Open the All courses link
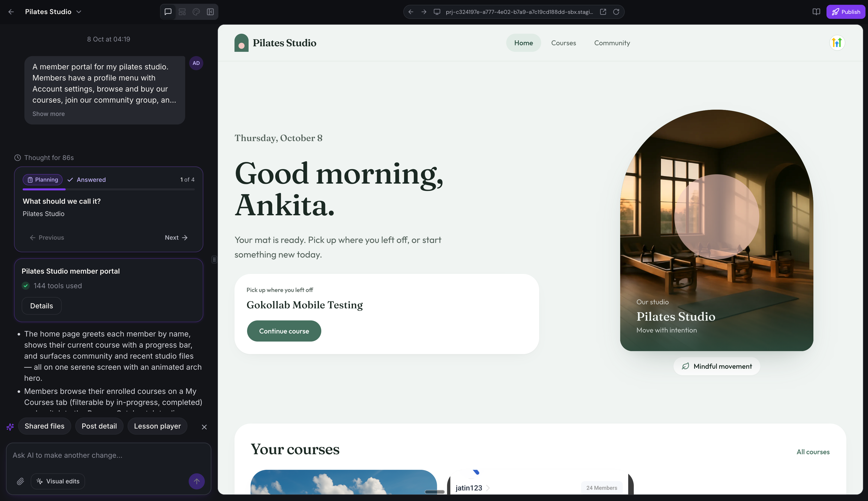Screen dimensions: 868x501 click(813, 452)
